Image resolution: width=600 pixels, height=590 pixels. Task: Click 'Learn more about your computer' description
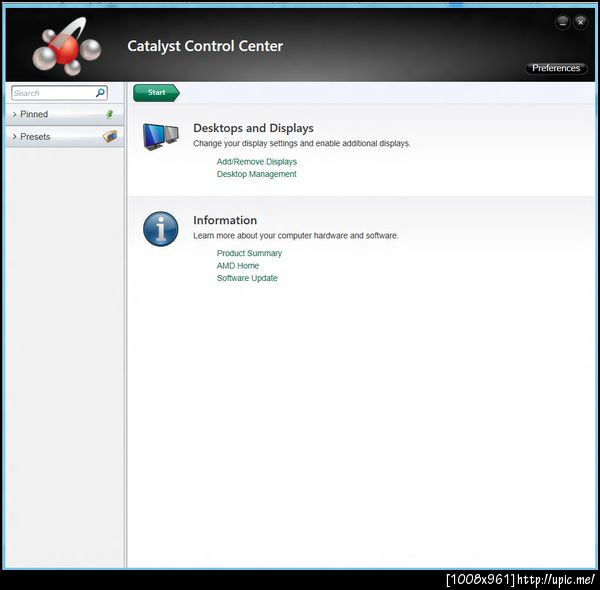click(296, 236)
